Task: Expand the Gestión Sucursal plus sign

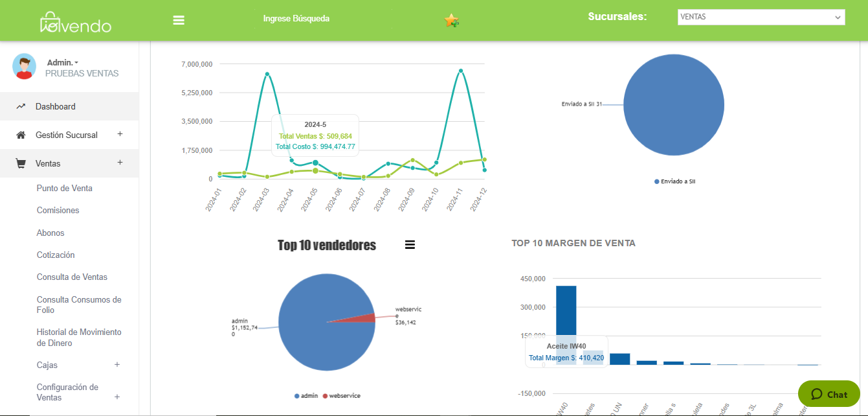Action: click(120, 134)
